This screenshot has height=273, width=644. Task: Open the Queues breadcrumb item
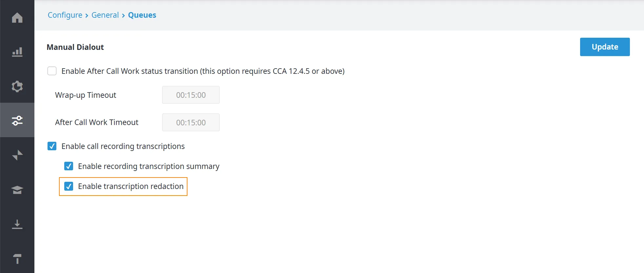142,15
